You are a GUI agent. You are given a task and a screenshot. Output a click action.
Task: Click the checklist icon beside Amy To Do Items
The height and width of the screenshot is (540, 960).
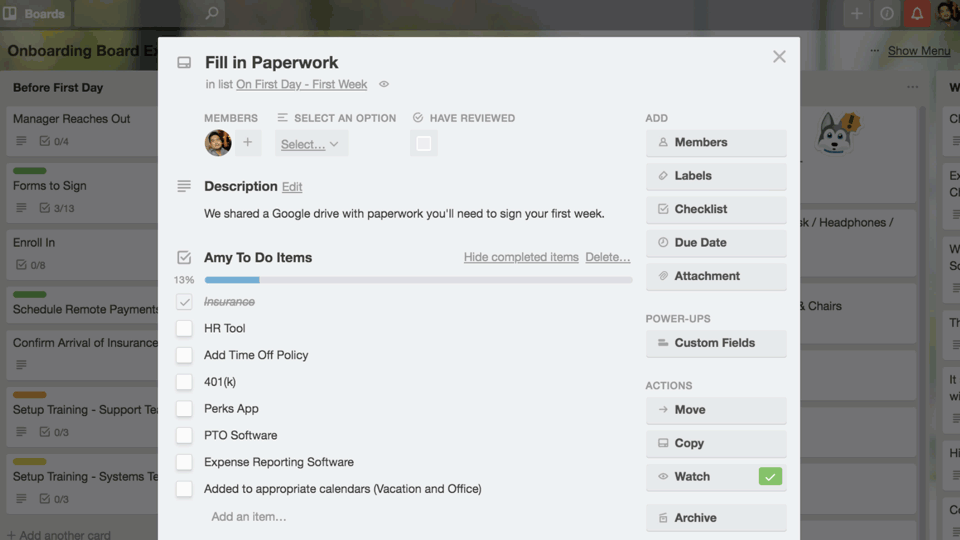coord(184,258)
